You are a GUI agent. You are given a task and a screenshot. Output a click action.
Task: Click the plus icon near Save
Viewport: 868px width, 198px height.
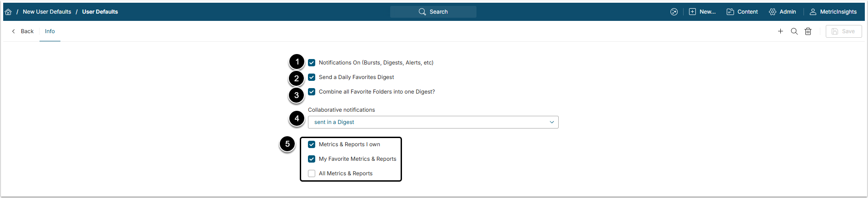(x=780, y=31)
